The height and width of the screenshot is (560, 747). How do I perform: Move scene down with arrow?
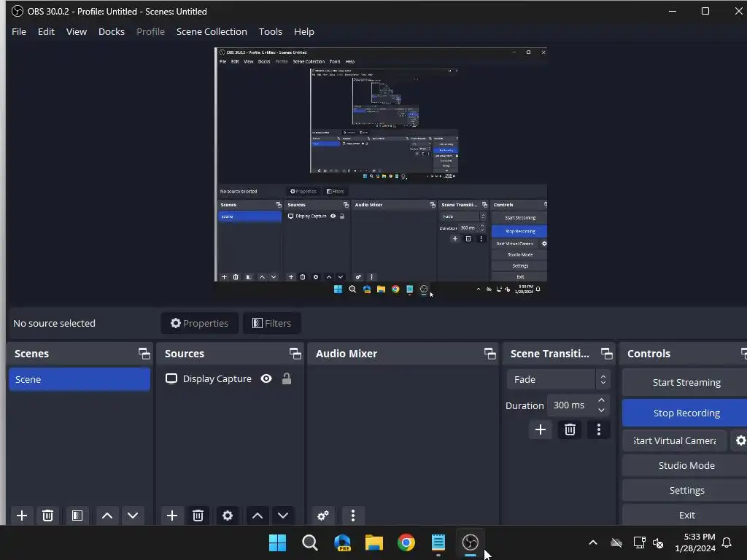133,516
